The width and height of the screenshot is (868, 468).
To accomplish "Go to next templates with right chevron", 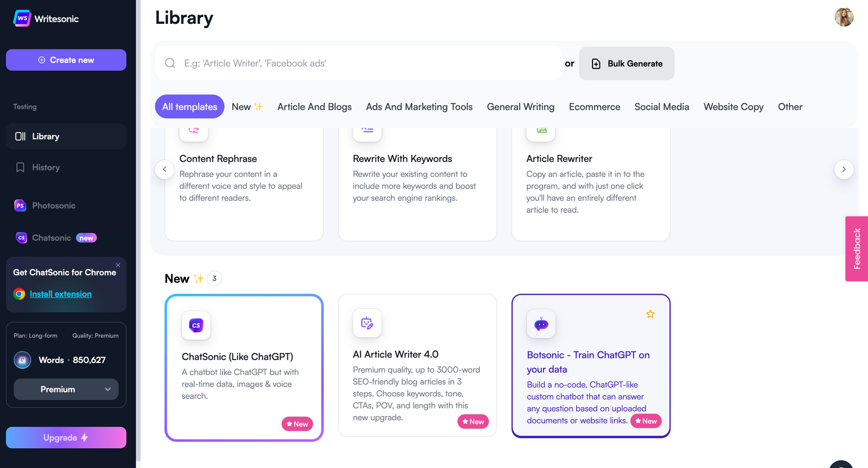I will click(844, 169).
